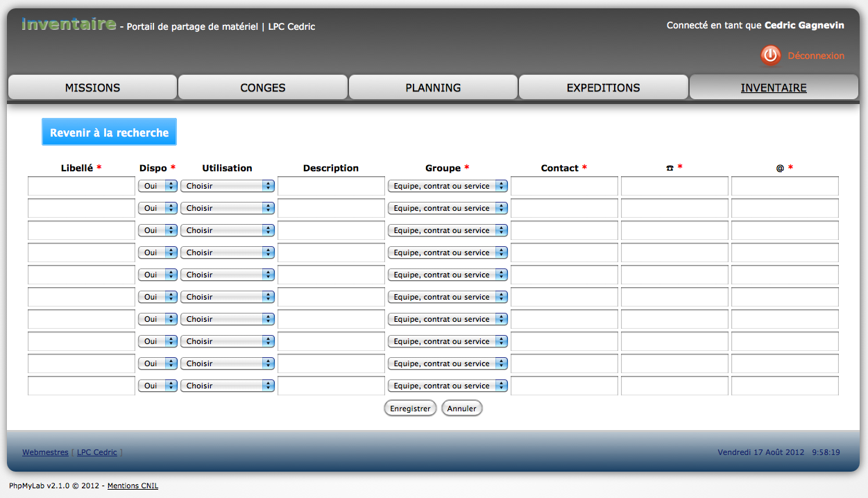Switch to the CONGES tab
868x498 pixels.
coord(263,88)
